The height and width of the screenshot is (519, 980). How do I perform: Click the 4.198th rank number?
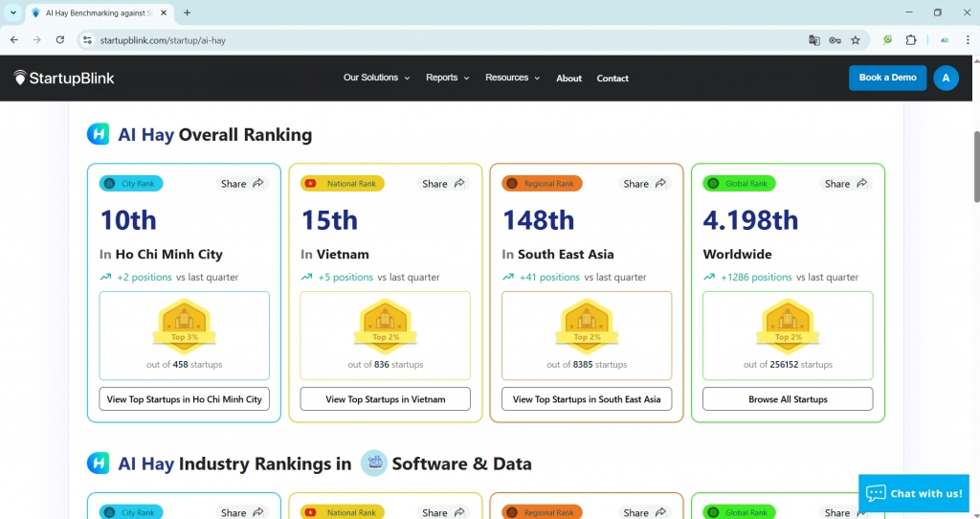(x=750, y=220)
